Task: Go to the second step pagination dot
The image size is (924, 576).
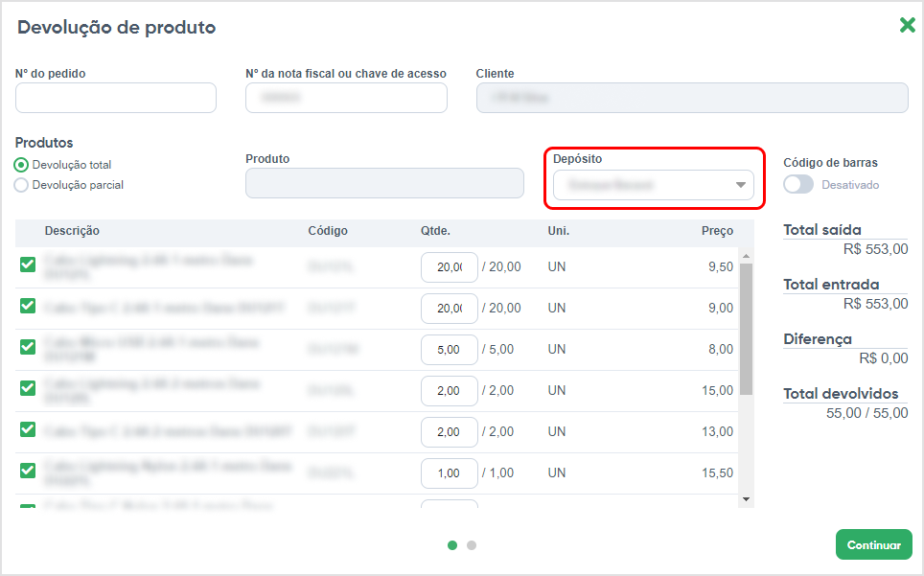Action: point(472,545)
